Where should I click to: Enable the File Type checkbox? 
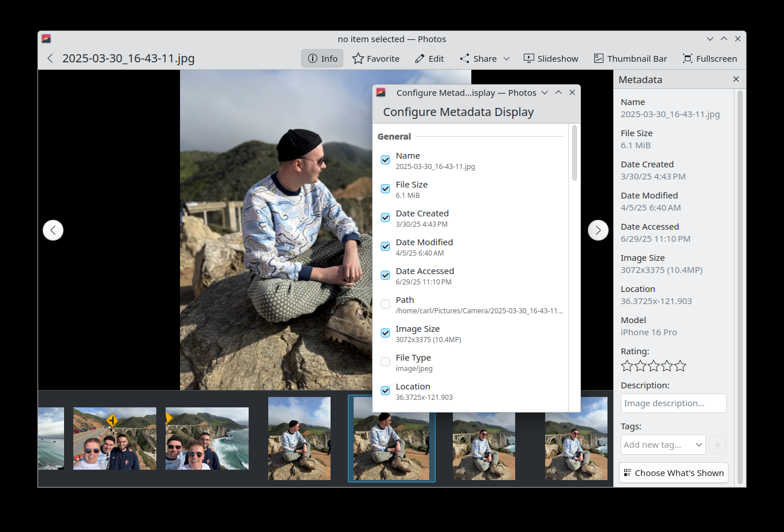(385, 362)
